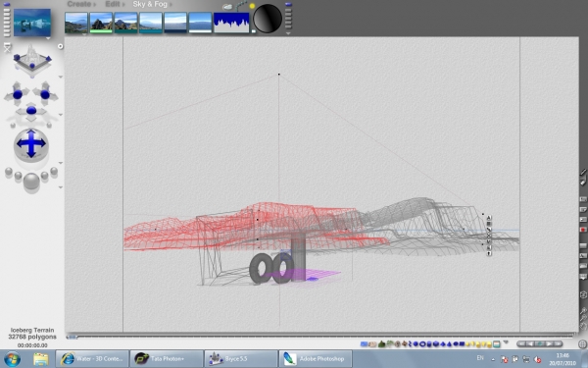Click left camera cross control
This screenshot has width=588, height=368.
[x=18, y=93]
